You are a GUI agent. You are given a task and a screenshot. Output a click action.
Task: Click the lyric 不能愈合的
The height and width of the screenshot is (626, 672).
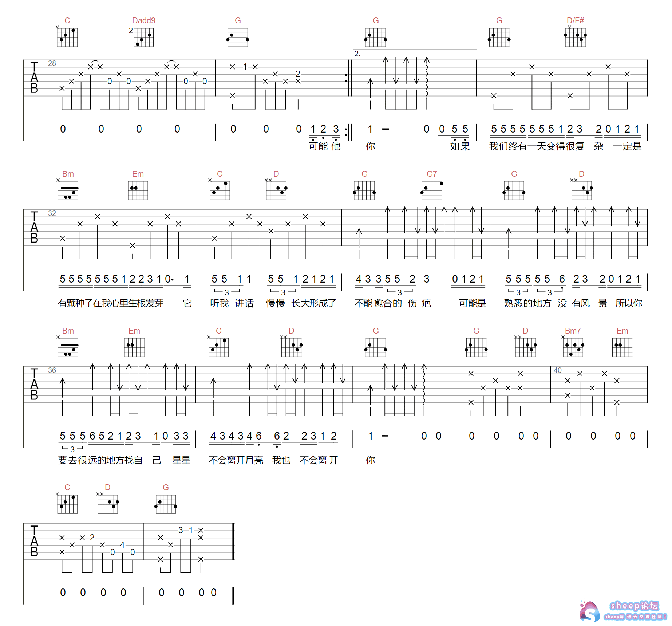(x=378, y=303)
